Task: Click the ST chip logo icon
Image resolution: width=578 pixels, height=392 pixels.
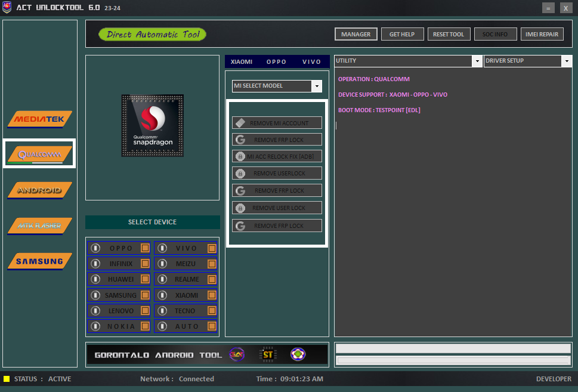Action: [268, 355]
